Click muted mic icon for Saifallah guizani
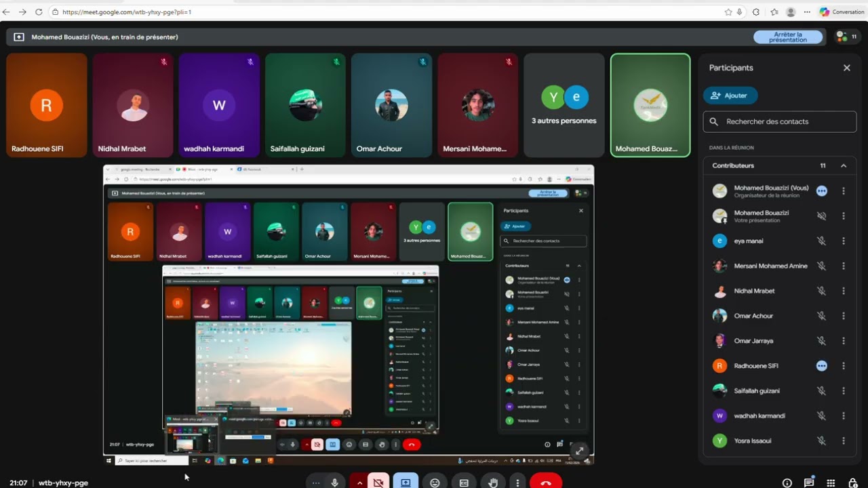Screen dimensions: 868x488 [821, 390]
